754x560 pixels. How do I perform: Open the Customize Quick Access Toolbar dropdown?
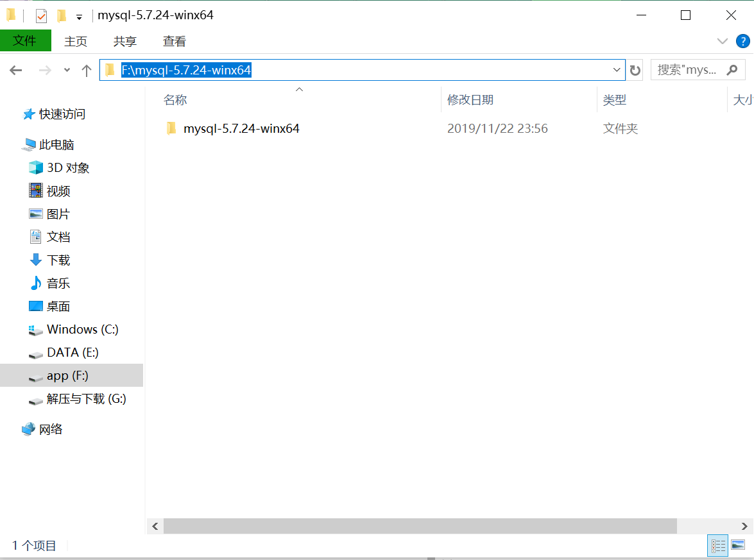click(x=79, y=17)
